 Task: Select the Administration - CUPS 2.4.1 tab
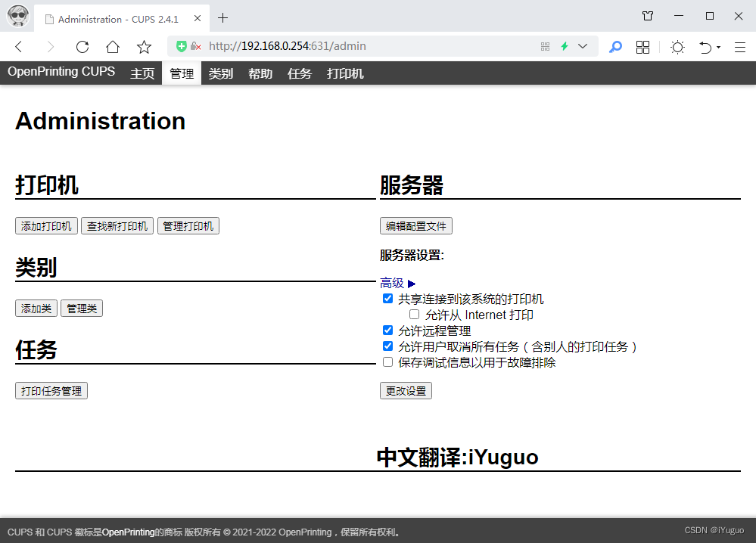click(x=122, y=18)
